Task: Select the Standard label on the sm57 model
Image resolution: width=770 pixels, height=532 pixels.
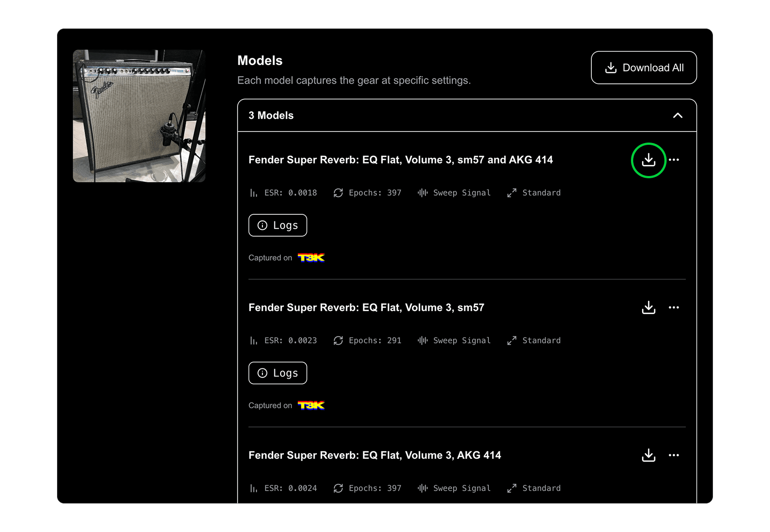Action: point(541,340)
